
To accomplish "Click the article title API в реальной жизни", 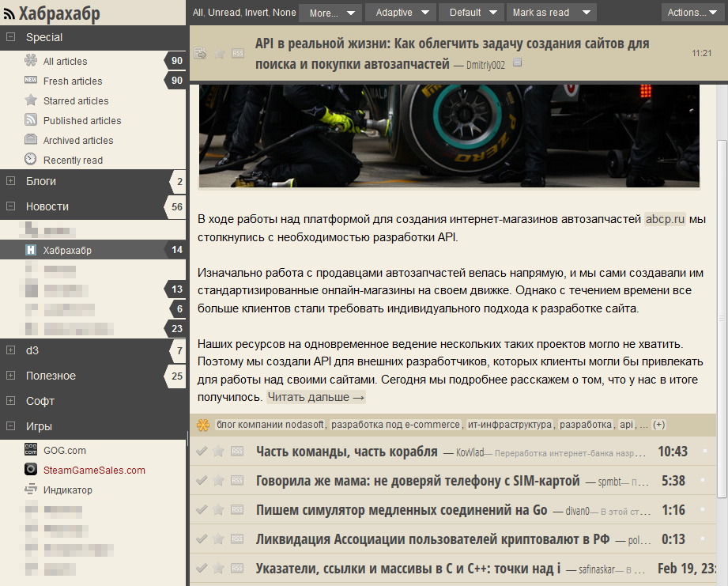I will click(452, 54).
